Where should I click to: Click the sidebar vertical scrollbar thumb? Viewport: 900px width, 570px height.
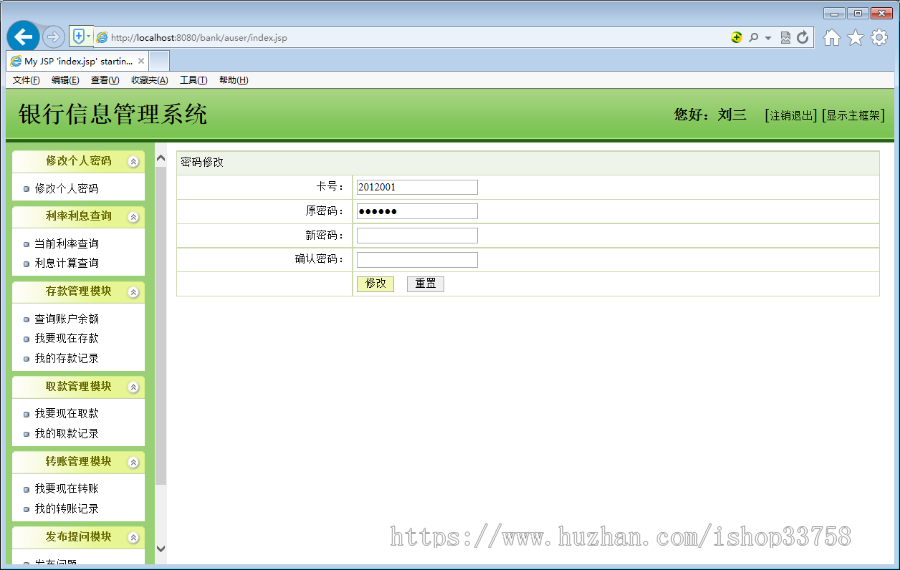pos(161,326)
